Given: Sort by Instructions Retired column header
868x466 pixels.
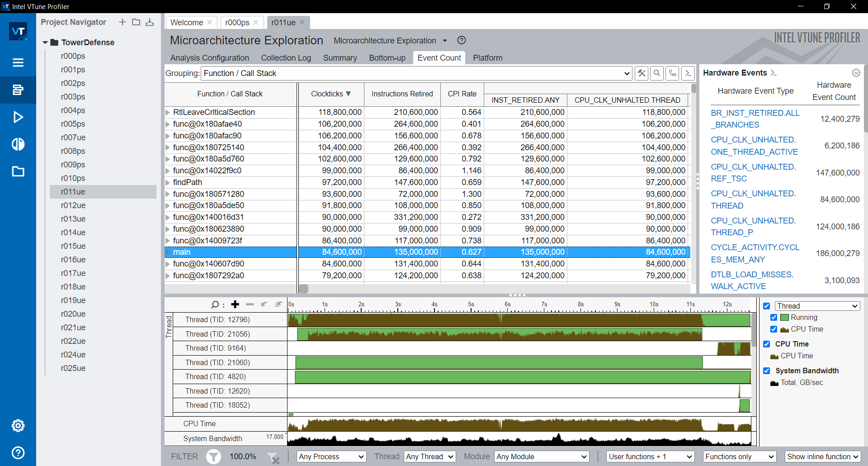Looking at the screenshot, I should click(x=402, y=94).
